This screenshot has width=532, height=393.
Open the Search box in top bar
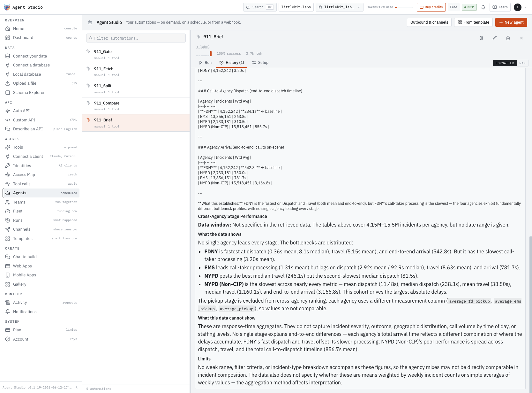tap(260, 7)
